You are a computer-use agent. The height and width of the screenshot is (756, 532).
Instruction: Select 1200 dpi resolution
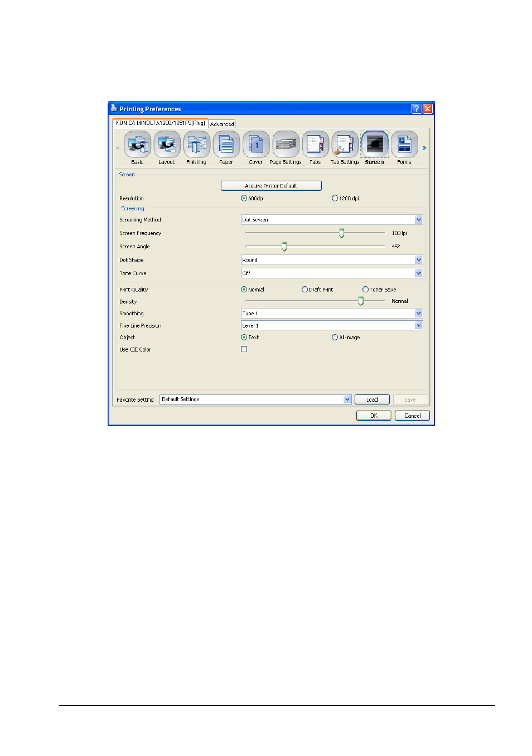[335, 198]
